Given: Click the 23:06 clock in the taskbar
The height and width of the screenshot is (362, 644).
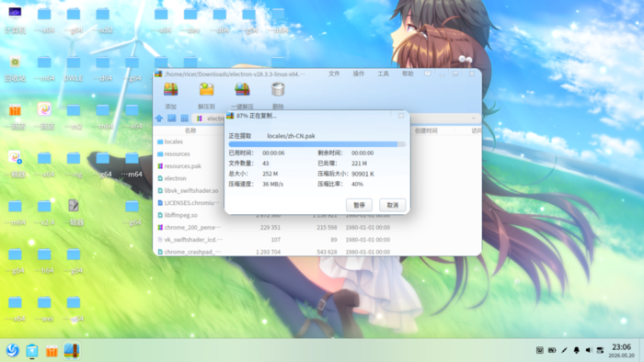Looking at the screenshot, I should [x=621, y=346].
